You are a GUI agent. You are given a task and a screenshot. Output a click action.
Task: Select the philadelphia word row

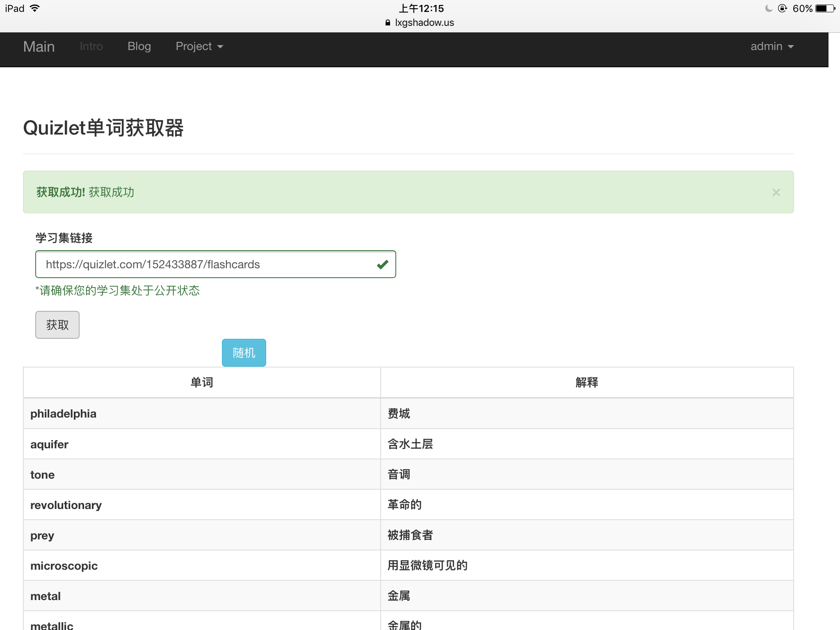(x=64, y=413)
